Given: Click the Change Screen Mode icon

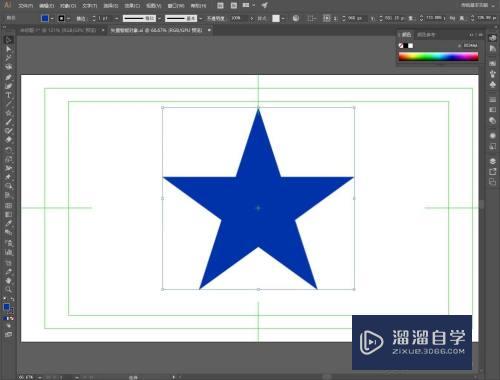Looking at the screenshot, I should coord(9,334).
